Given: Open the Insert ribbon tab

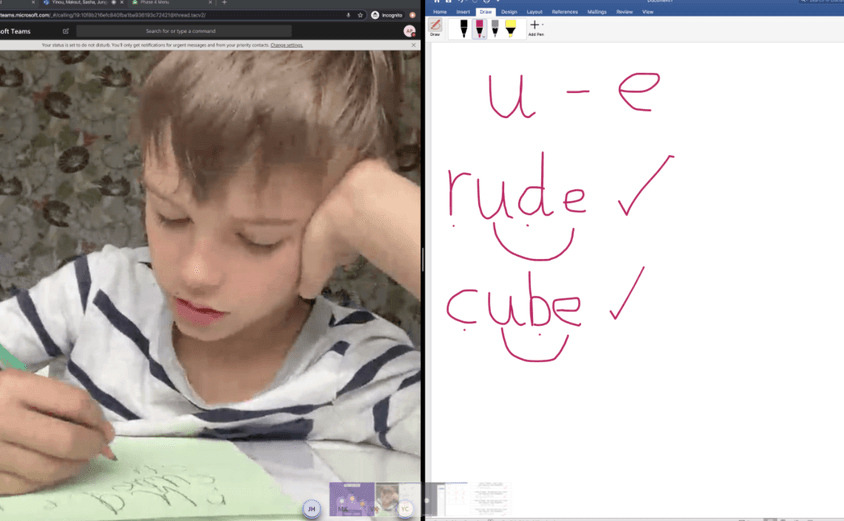Looking at the screenshot, I should tap(463, 12).
